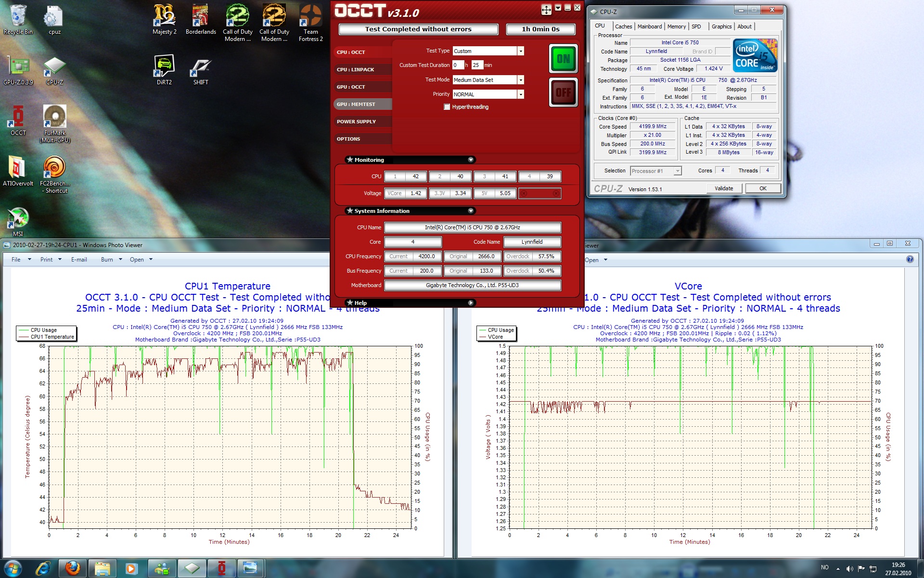924x578 pixels.
Task: Click Open in left Photo Viewer toolbar
Action: coord(141,260)
